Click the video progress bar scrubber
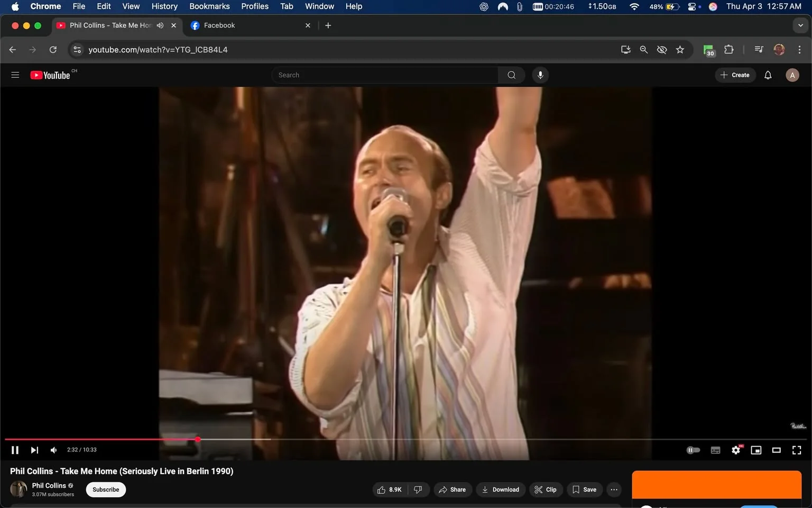 198,439
